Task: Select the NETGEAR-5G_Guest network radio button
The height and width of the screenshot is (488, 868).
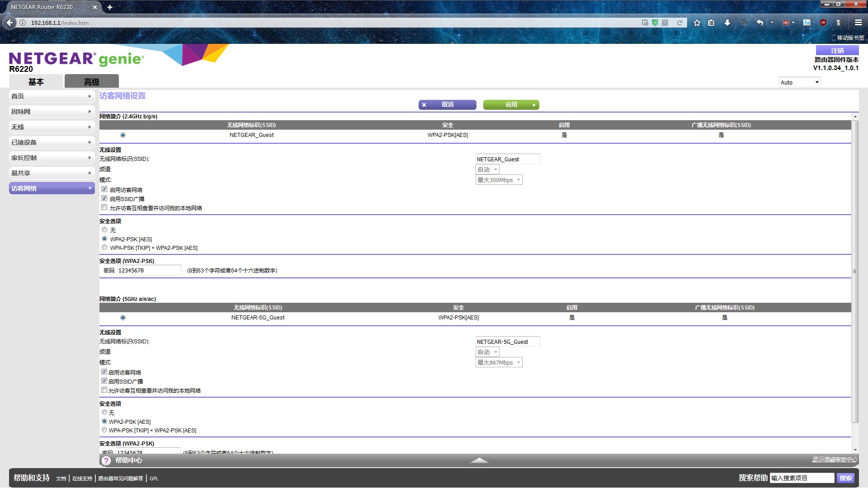Action: (x=123, y=318)
